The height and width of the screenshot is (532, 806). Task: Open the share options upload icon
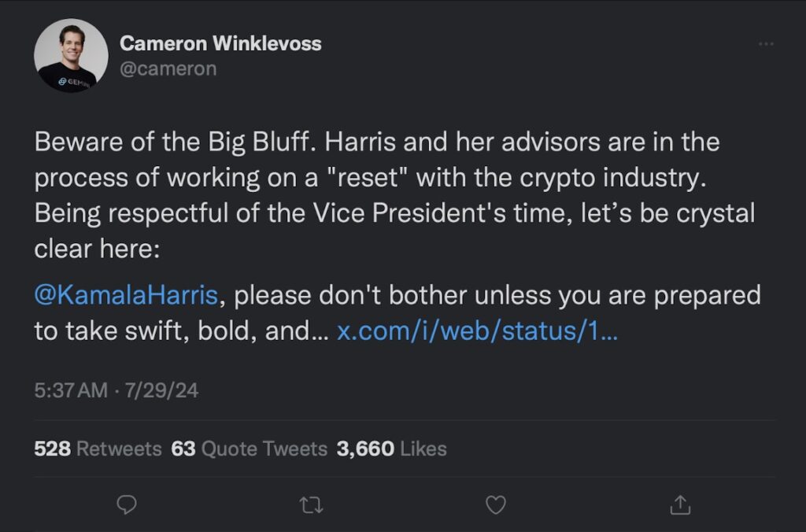tap(680, 504)
